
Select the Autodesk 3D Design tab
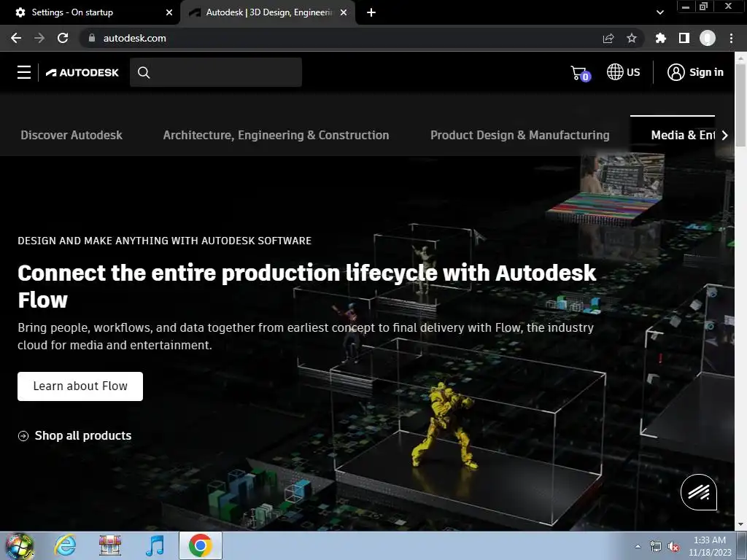(269, 12)
